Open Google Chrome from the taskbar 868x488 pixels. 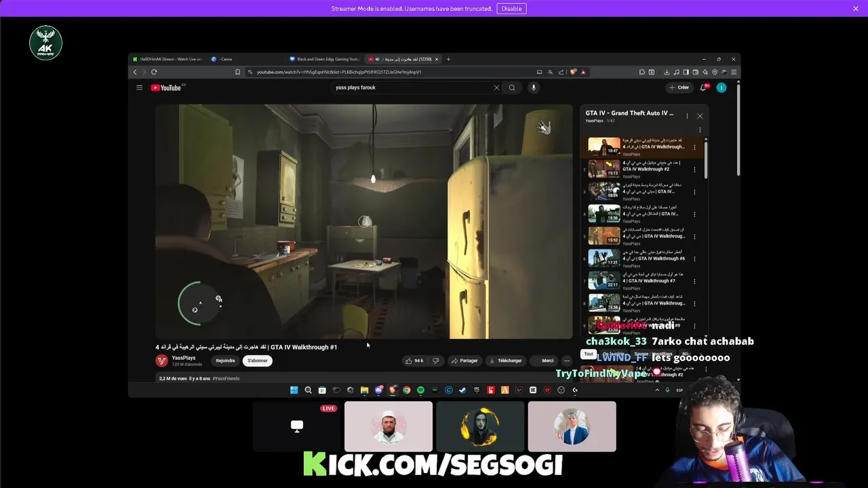[406, 390]
